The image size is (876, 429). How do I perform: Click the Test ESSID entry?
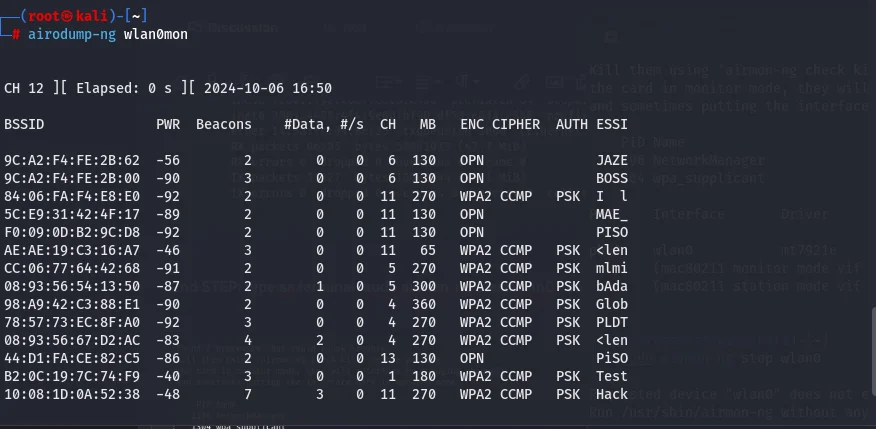[x=612, y=376]
